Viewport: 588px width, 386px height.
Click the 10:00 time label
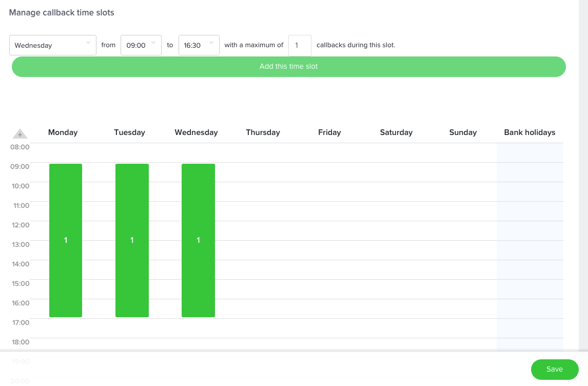20,186
